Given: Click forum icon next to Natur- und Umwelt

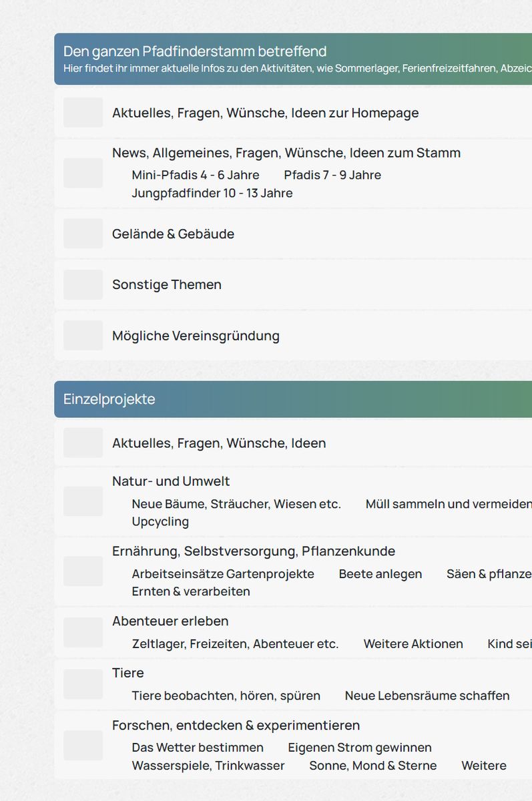Looking at the screenshot, I should pos(83,501).
